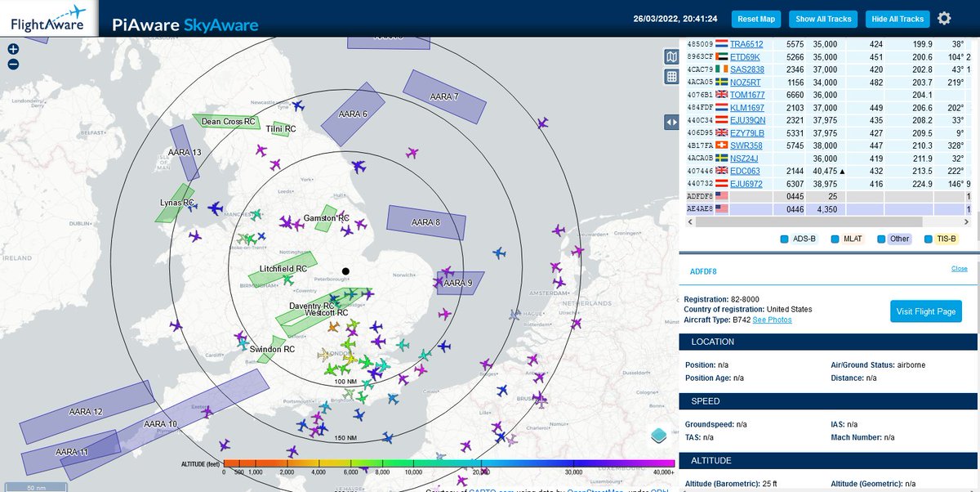This screenshot has height=492, width=980.
Task: Open flight EZY79LB link
Action: [x=746, y=133]
